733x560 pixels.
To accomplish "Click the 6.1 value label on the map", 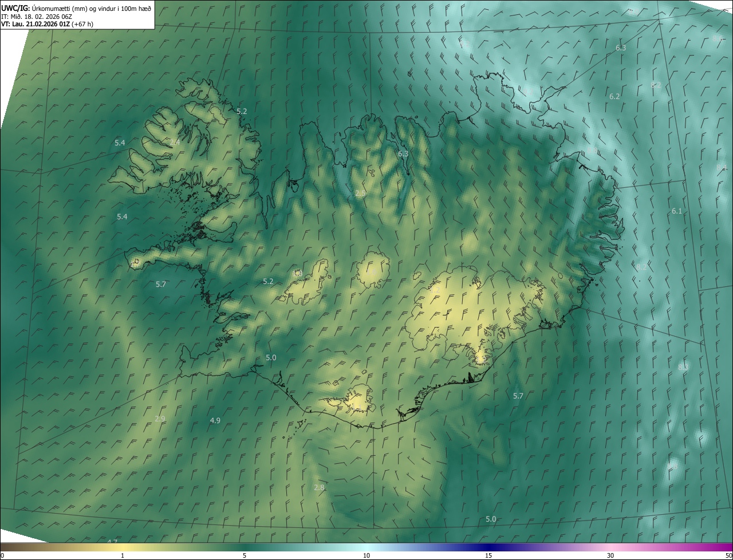I will [677, 211].
